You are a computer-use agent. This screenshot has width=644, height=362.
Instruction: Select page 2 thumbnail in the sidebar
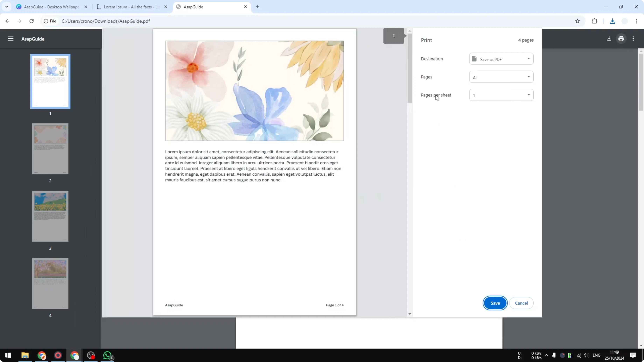[50, 149]
